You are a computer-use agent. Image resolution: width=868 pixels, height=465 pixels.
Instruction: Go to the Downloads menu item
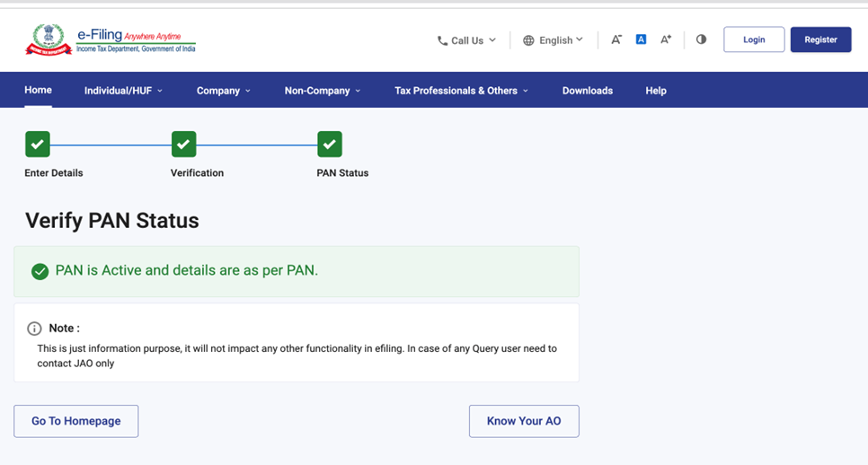tap(588, 91)
